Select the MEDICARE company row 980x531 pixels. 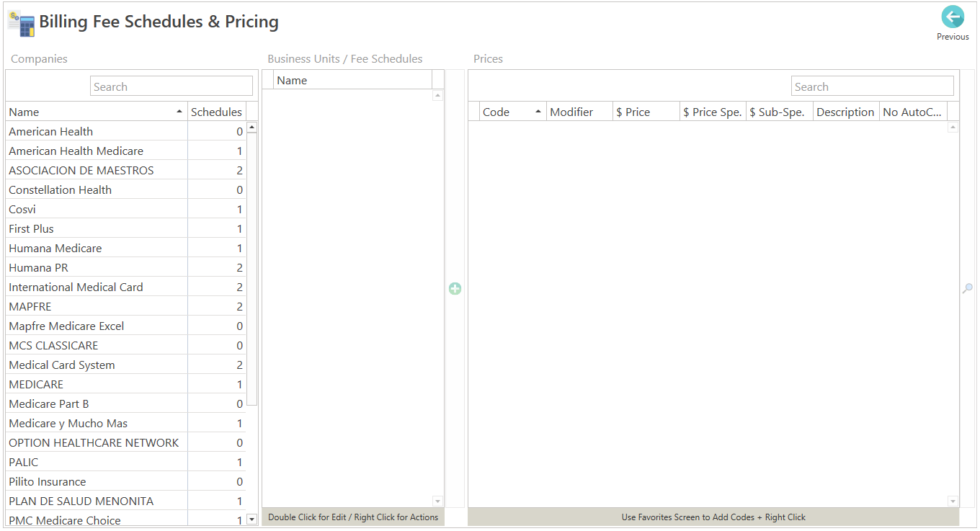click(125, 384)
